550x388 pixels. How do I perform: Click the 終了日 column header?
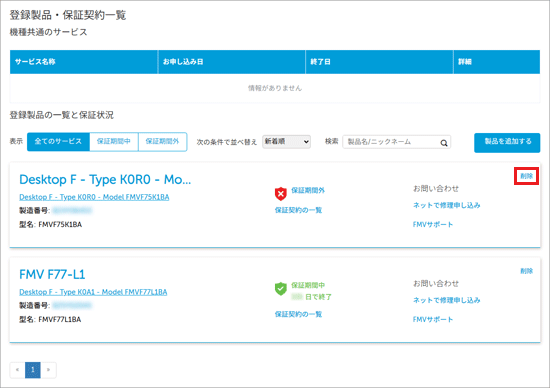(x=380, y=62)
